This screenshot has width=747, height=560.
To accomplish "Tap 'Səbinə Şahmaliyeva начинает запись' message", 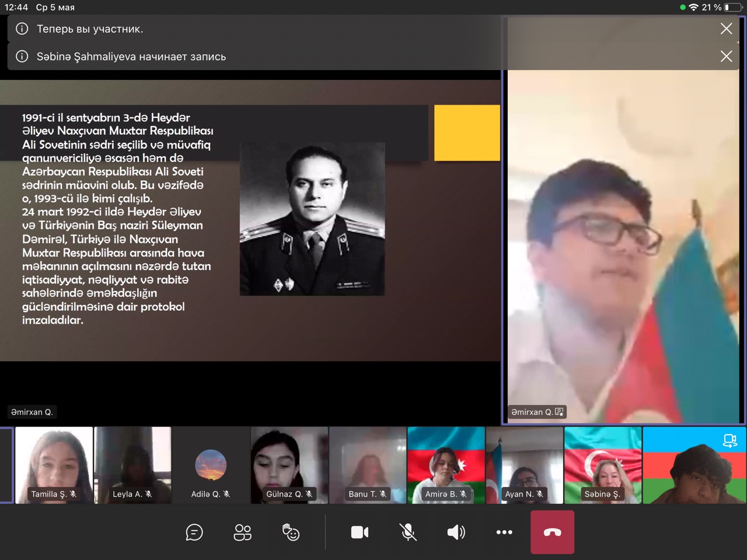I will pos(131,57).
